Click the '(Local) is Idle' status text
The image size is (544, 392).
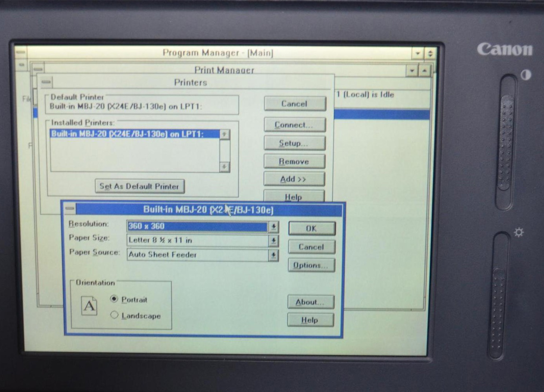click(x=368, y=94)
